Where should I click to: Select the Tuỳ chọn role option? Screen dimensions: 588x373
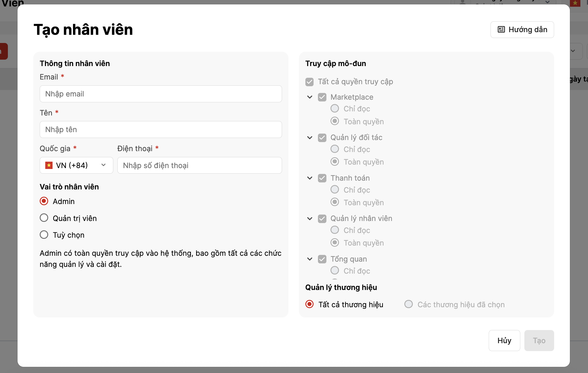tap(44, 235)
